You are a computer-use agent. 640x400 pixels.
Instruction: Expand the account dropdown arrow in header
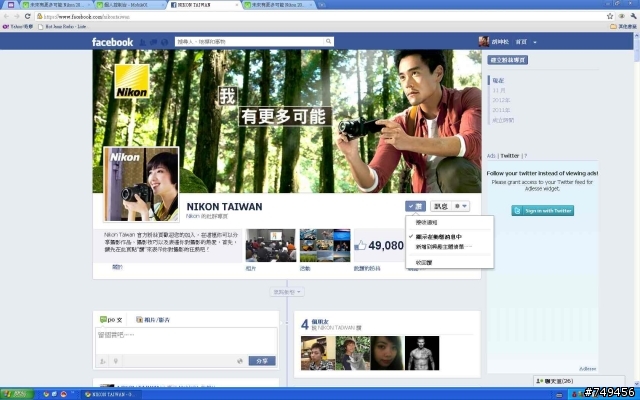pyautogui.click(x=535, y=42)
